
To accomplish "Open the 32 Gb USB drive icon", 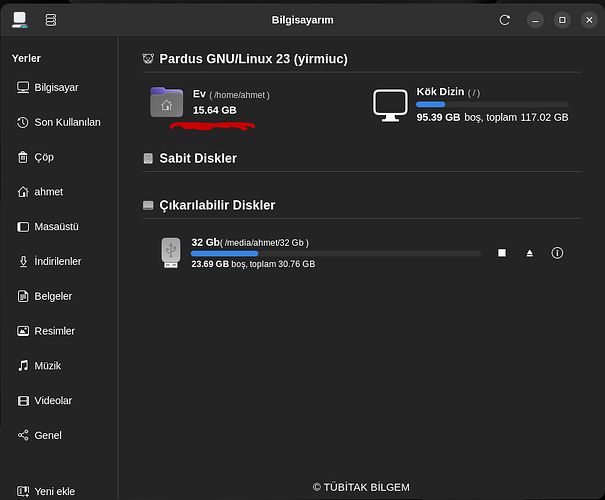I will tap(171, 253).
